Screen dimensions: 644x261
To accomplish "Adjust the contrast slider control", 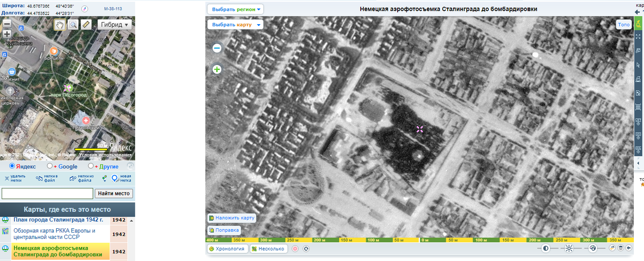I will 546,248.
